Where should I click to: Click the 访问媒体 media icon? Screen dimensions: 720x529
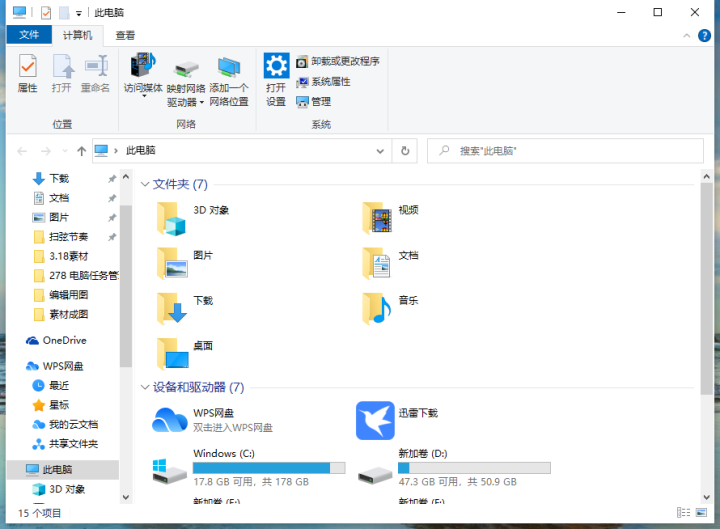pyautogui.click(x=143, y=67)
